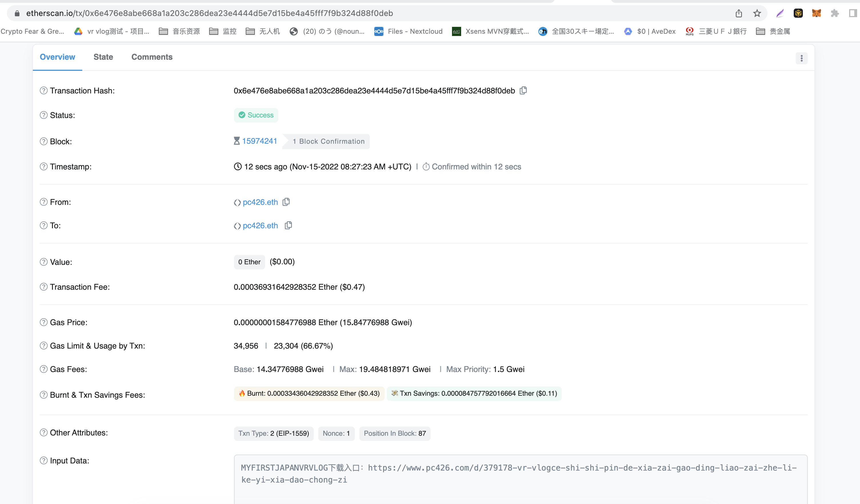Click the Nonce: 1 badge

pyautogui.click(x=336, y=433)
